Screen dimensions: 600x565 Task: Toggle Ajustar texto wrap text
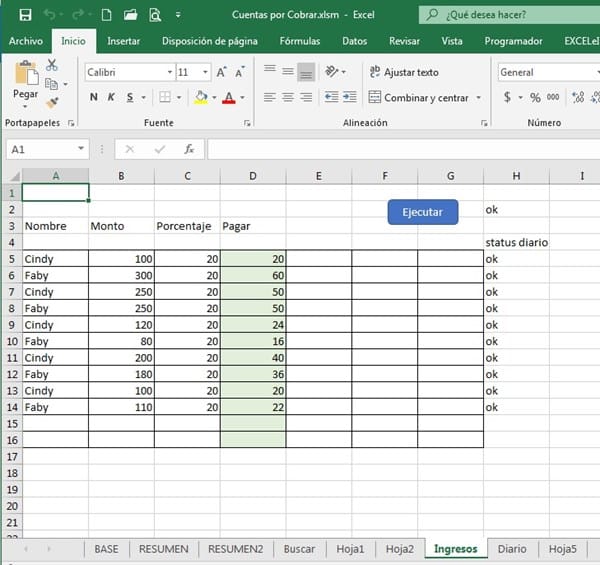pyautogui.click(x=404, y=72)
